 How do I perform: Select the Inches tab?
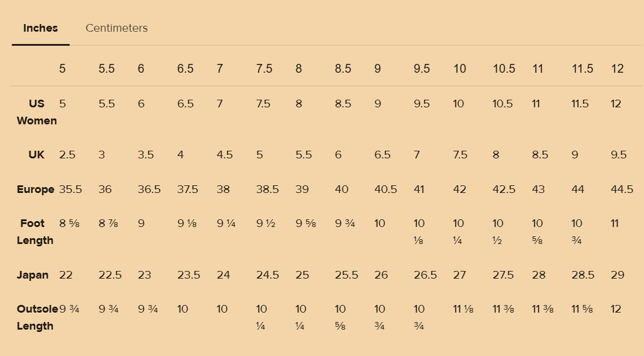[x=40, y=28]
